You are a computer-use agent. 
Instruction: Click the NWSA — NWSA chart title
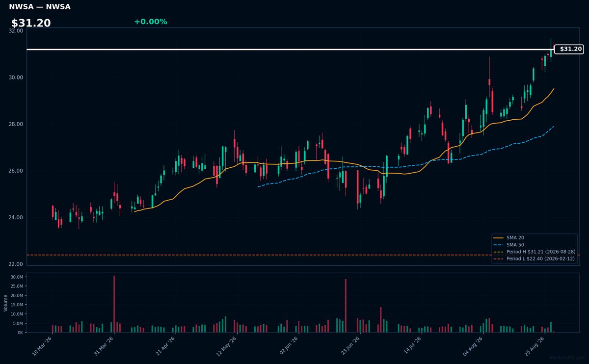pyautogui.click(x=40, y=7)
